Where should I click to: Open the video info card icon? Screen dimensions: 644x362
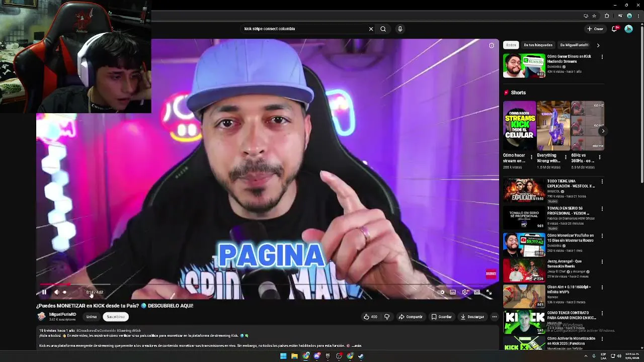492,46
